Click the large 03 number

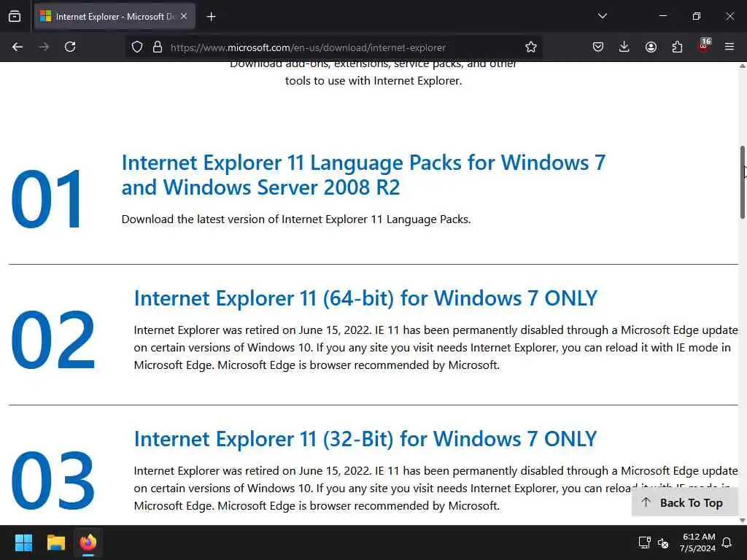point(53,480)
